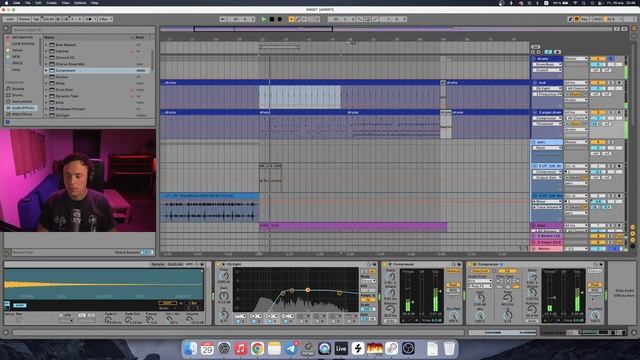Toggle the metronome button
Screen dimensions: 640x360
(x=89, y=19)
